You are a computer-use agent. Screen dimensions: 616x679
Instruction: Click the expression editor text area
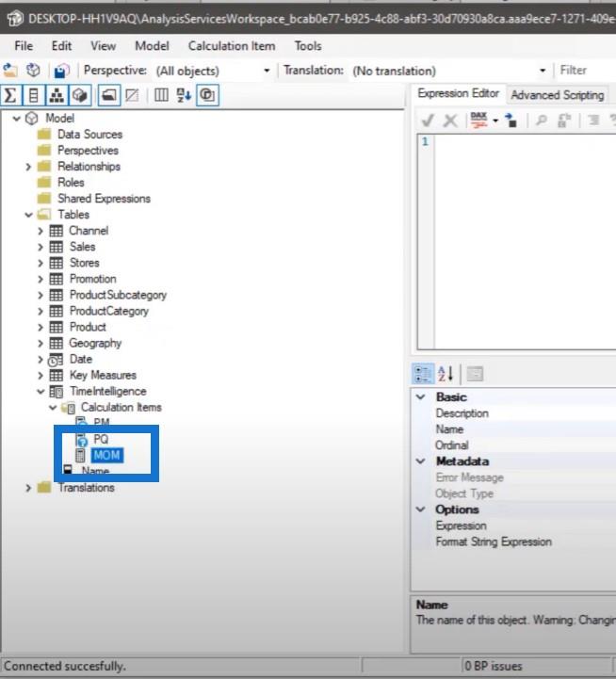click(525, 242)
